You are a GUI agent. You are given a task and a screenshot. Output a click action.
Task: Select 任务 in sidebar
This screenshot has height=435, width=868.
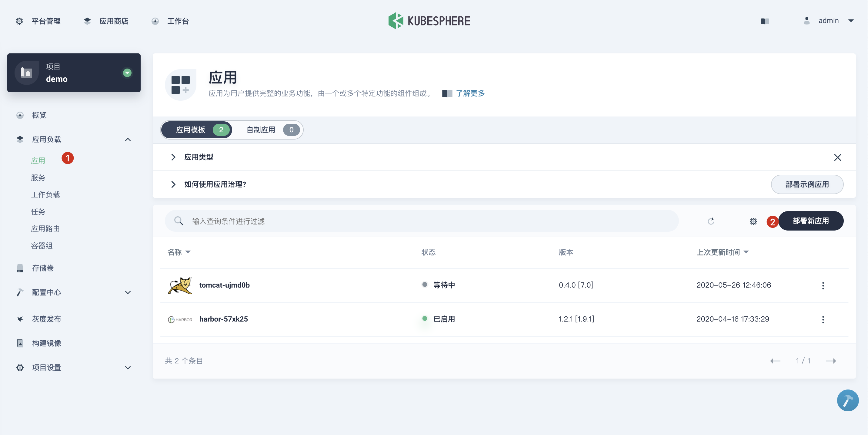38,211
